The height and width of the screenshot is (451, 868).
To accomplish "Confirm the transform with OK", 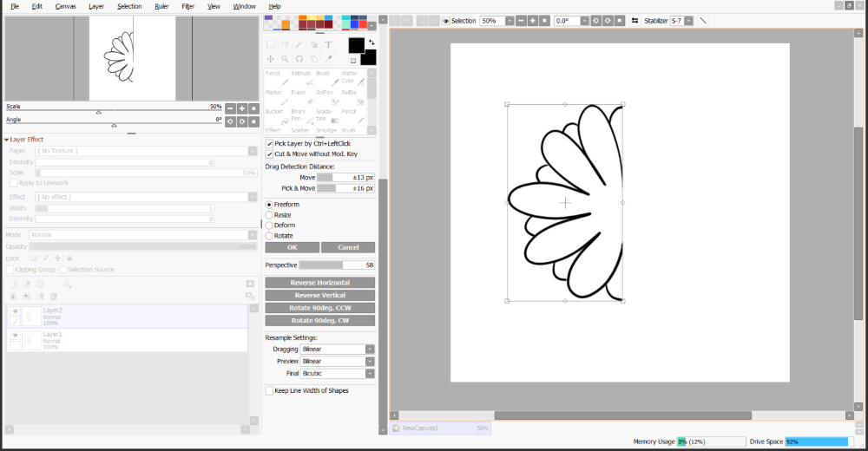I will tap(293, 247).
